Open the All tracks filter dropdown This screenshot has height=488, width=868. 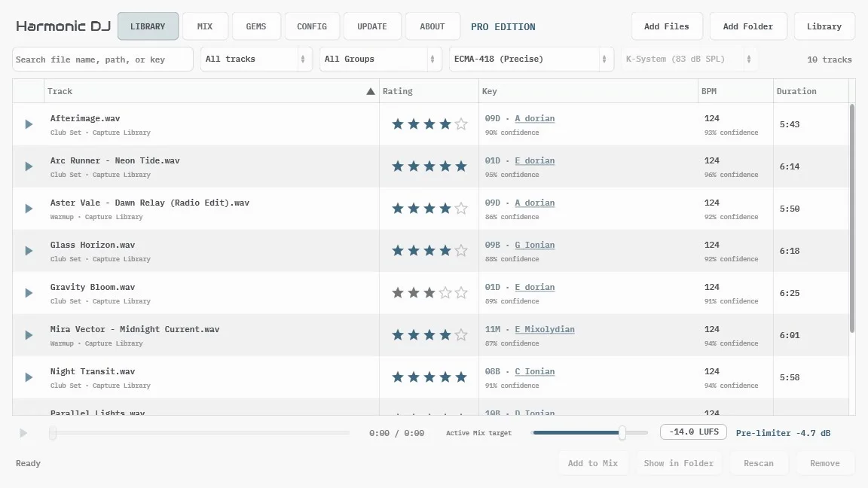point(255,59)
